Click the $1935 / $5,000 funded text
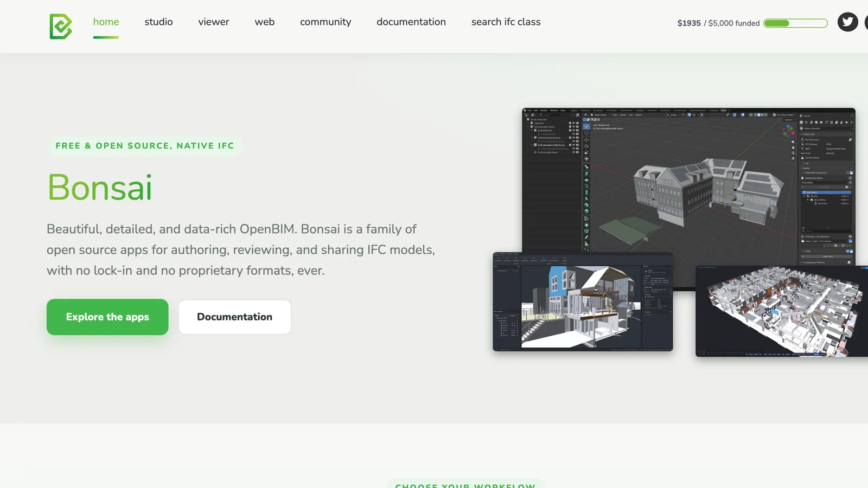The image size is (868, 488). [x=718, y=23]
